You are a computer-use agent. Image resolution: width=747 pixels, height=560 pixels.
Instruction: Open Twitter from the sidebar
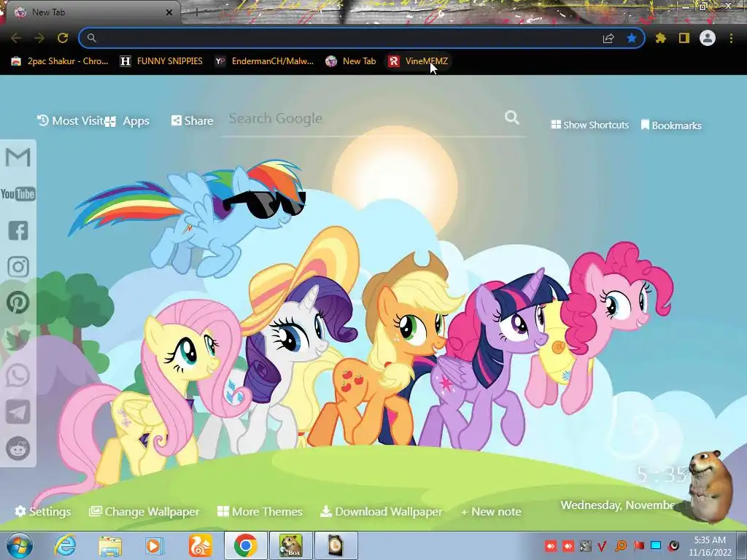pyautogui.click(x=18, y=340)
